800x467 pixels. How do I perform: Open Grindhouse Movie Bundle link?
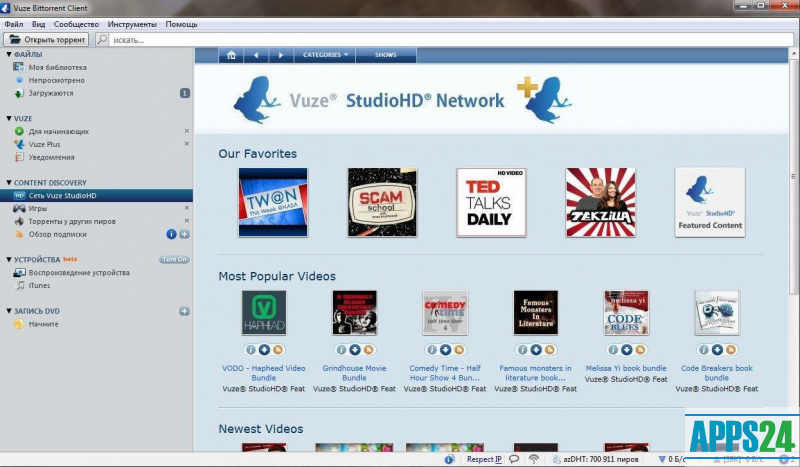[x=354, y=373]
